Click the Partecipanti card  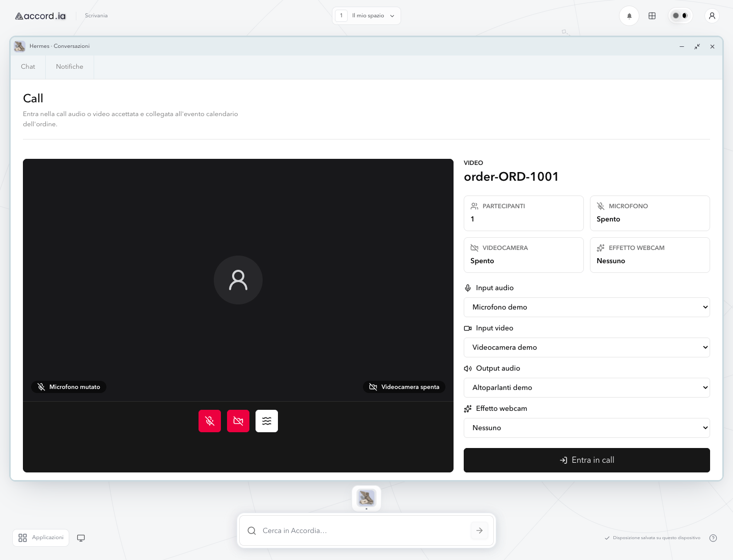pyautogui.click(x=524, y=213)
